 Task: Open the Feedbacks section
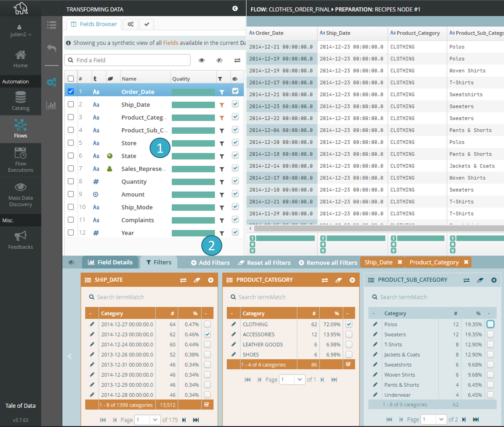[20, 240]
